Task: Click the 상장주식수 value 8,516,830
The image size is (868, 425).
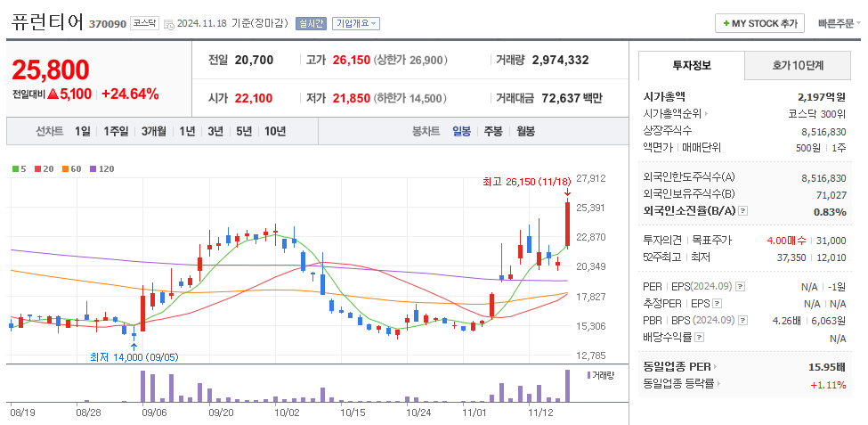Action: (823, 131)
